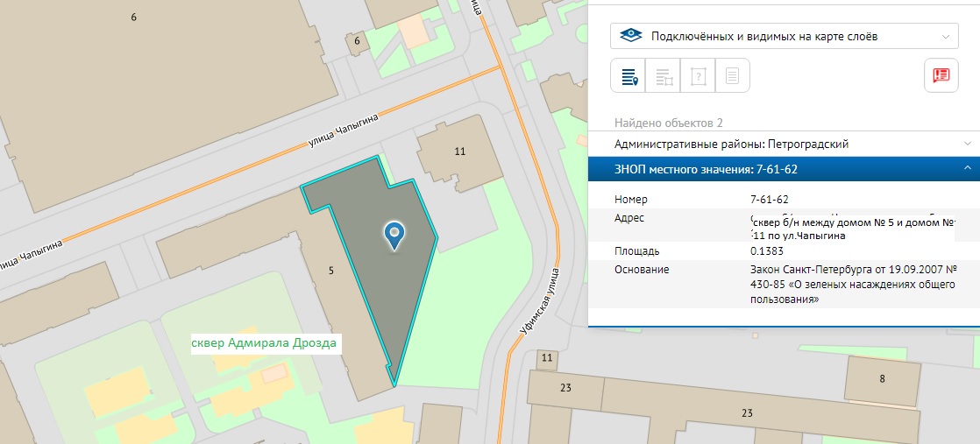Open the document report icon
This screenshot has width=980, height=444.
coord(732,76)
